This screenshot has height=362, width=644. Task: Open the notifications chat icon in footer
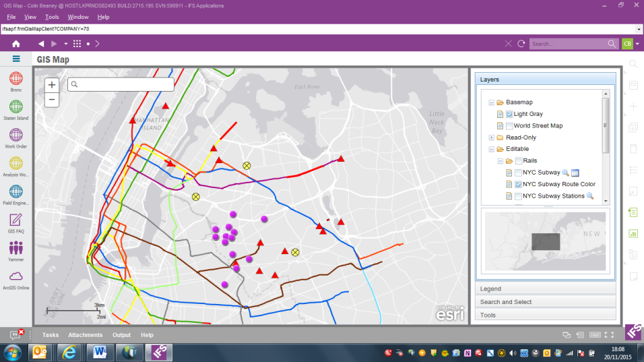coord(15,335)
